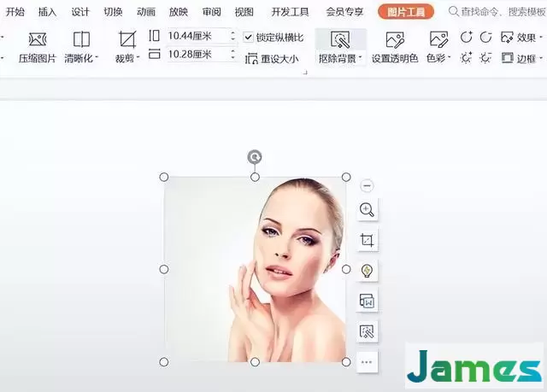Select the Crop (裁剪) tool icon

pyautogui.click(x=127, y=39)
